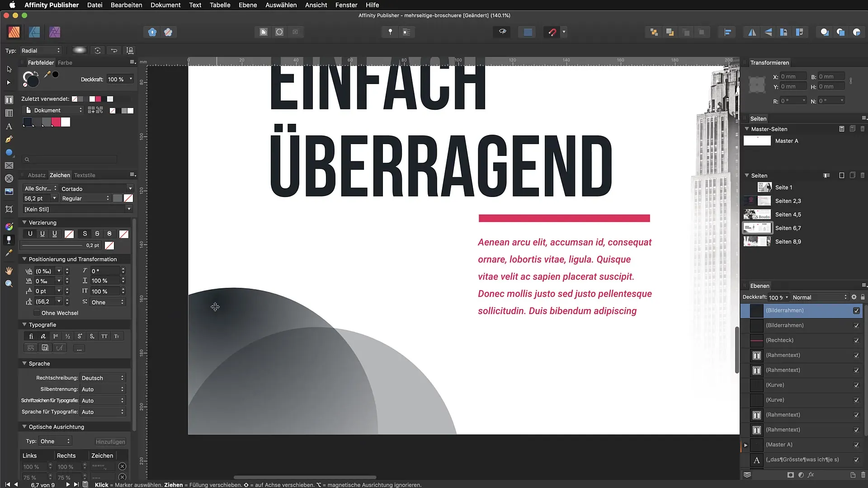The width and height of the screenshot is (868, 488).
Task: Click the delete layer trash icon
Action: 863,475
